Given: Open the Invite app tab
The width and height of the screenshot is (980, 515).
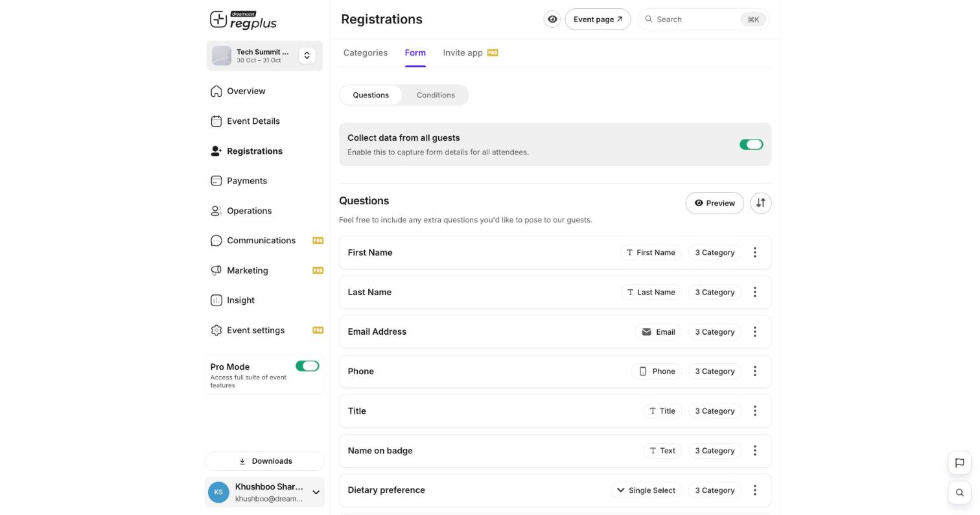Looking at the screenshot, I should tap(471, 53).
